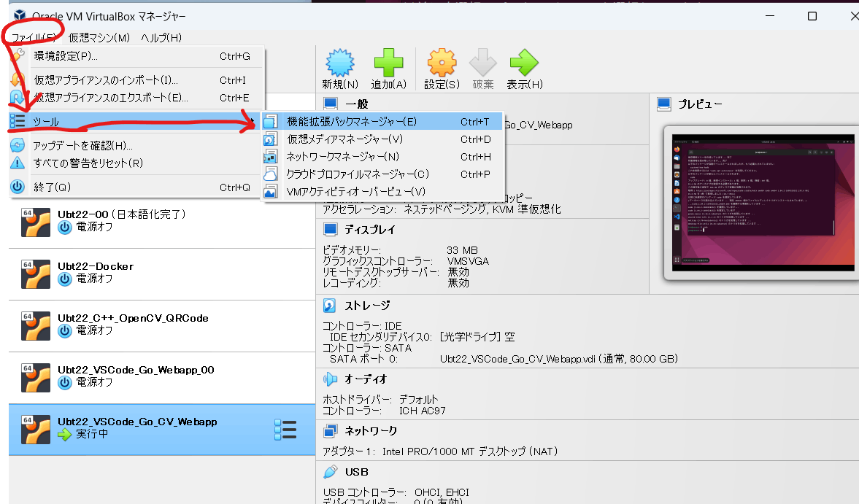Click the warning triangle icon beside すべての警告をリセット

pos(18,163)
